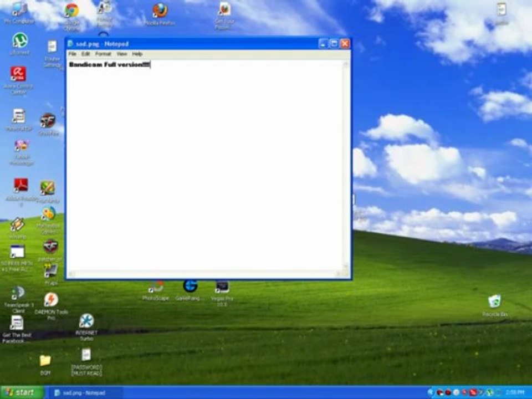Click the uTorrent green tray icon
This screenshot has height=399, width=532.
[489, 392]
